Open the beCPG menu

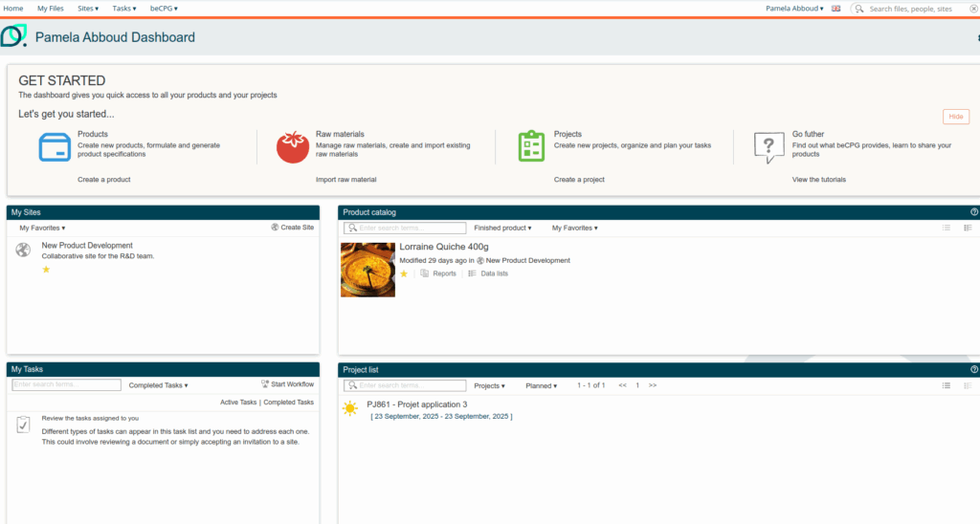pyautogui.click(x=164, y=8)
